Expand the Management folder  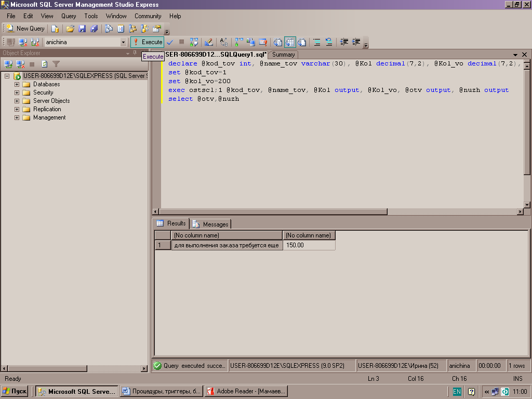coord(17,118)
